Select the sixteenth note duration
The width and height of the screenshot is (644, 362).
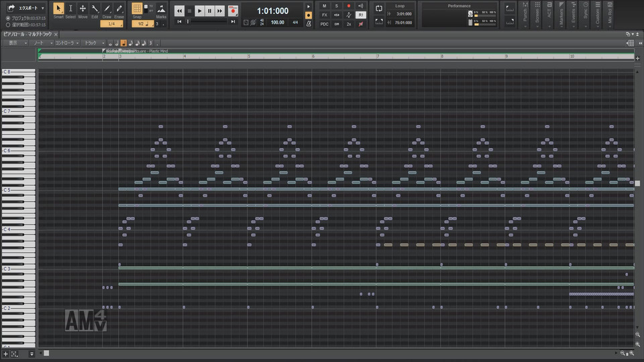pos(137,43)
